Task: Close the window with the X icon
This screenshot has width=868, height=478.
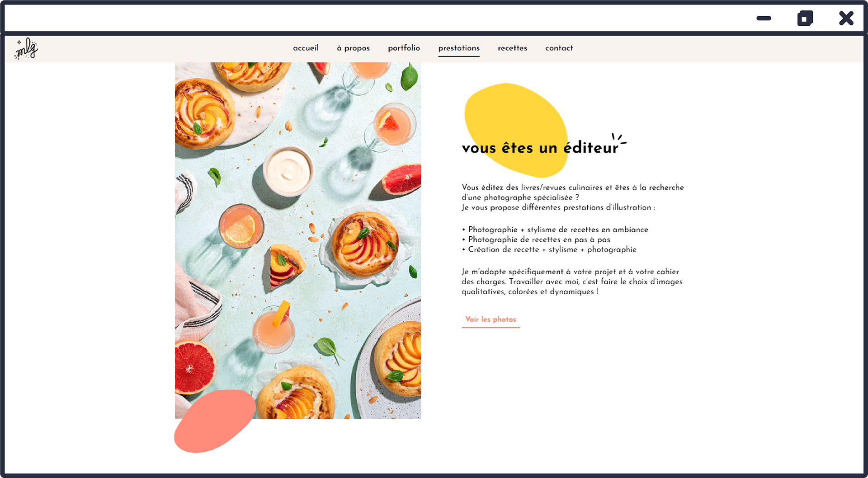Action: coord(846,19)
